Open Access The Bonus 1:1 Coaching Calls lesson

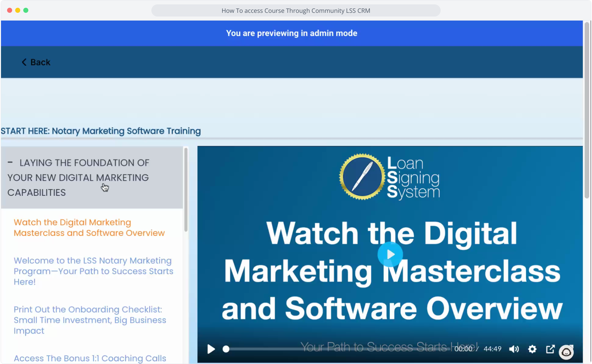[90, 358]
